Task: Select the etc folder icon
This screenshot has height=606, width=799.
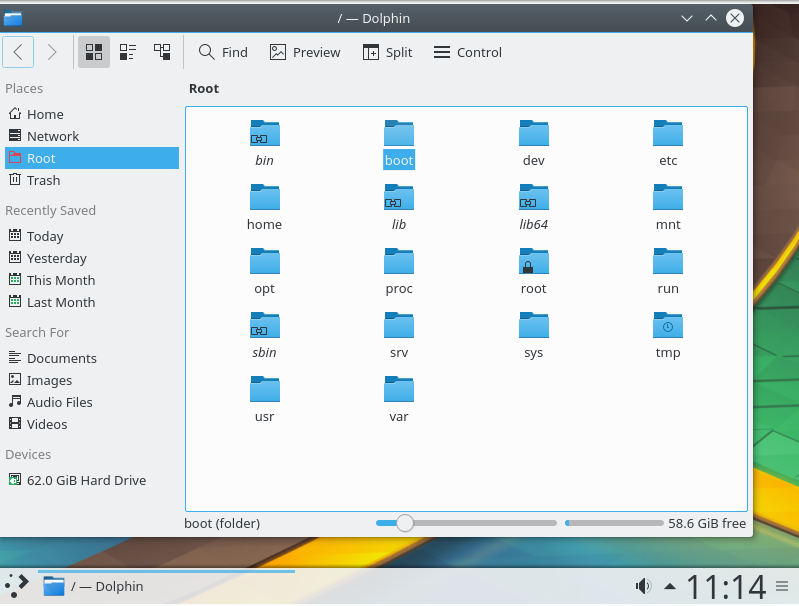Action: (x=668, y=134)
